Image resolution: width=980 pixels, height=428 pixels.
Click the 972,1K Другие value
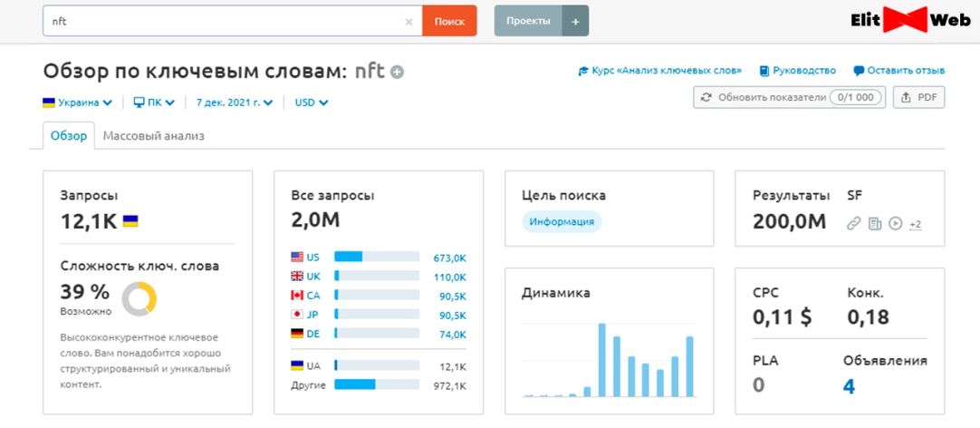(450, 385)
